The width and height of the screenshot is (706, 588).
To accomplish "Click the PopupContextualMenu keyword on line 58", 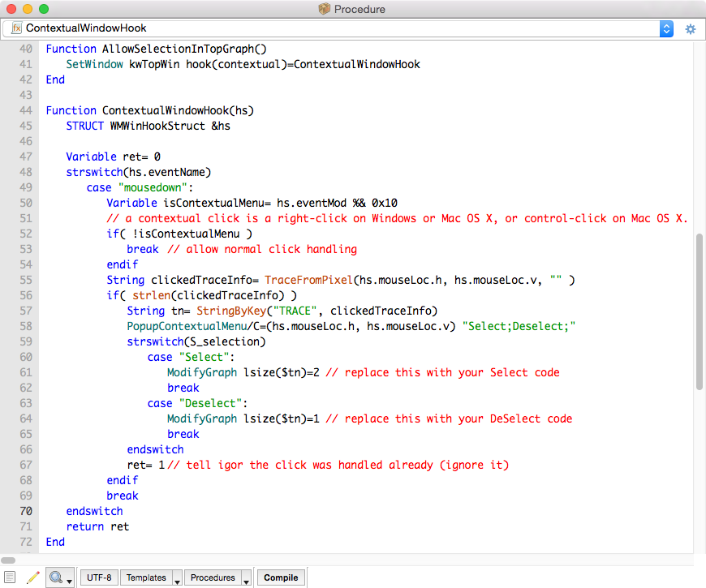I will pos(183,326).
